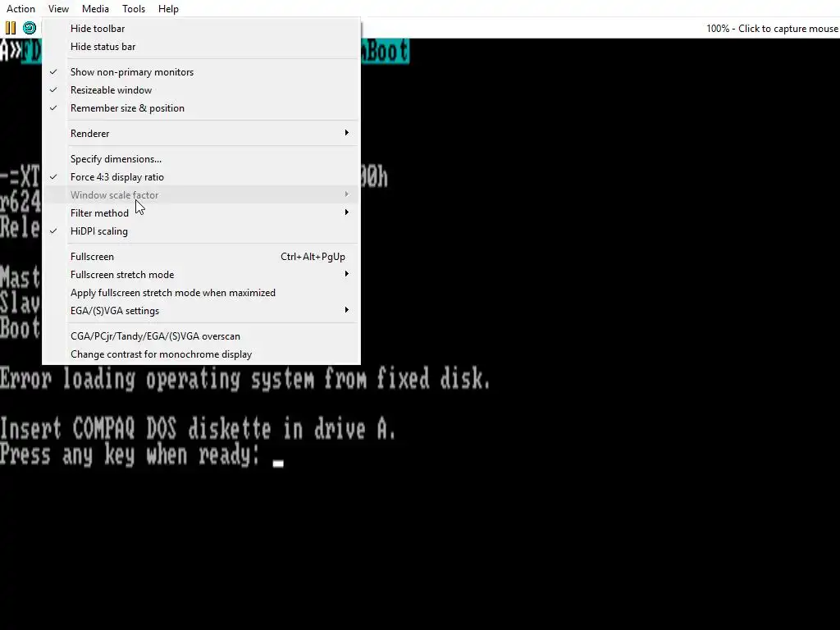Open the Tools menu
Viewport: 840px width, 630px height.
click(x=134, y=8)
